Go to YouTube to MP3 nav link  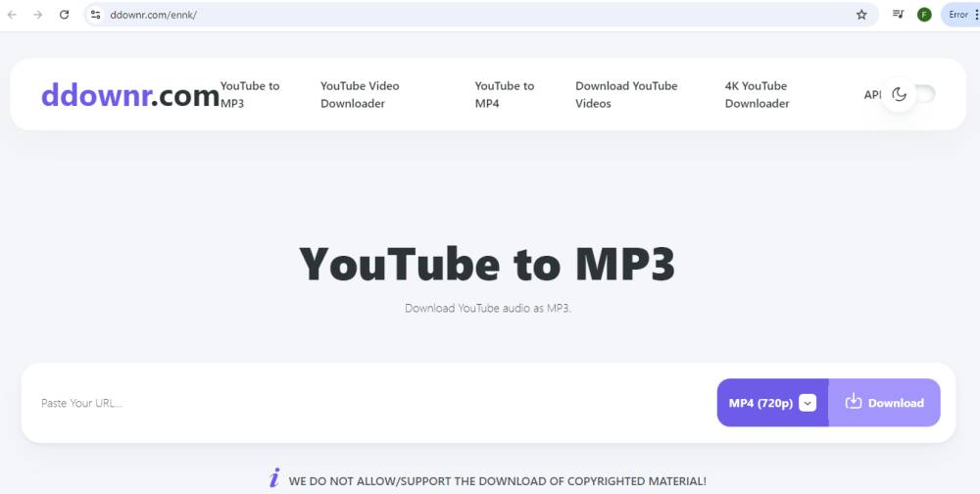pyautogui.click(x=249, y=94)
